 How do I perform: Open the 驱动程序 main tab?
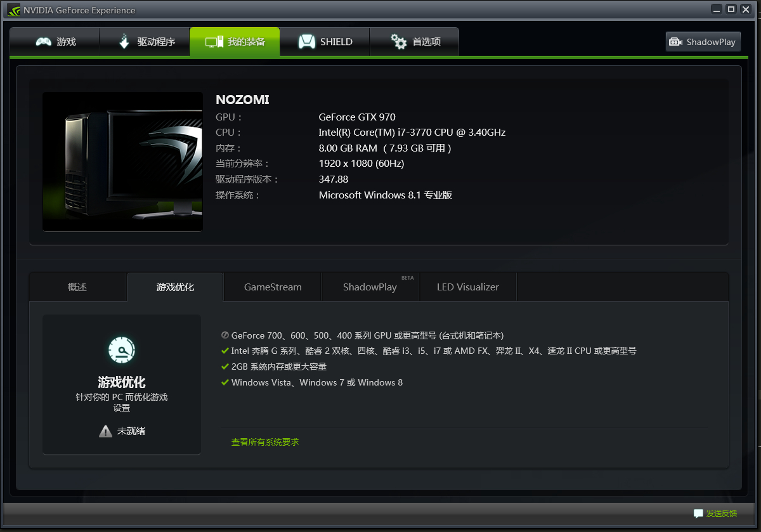[x=145, y=42]
